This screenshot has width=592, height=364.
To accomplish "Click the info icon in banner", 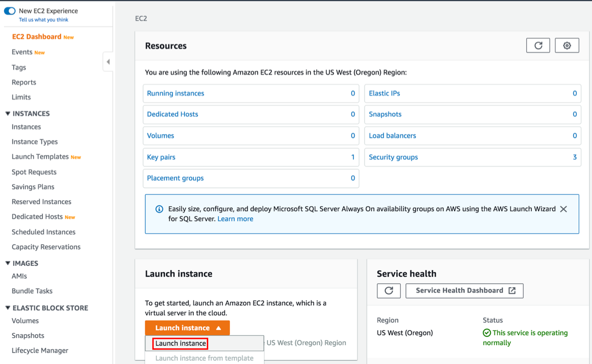I will coord(159,209).
